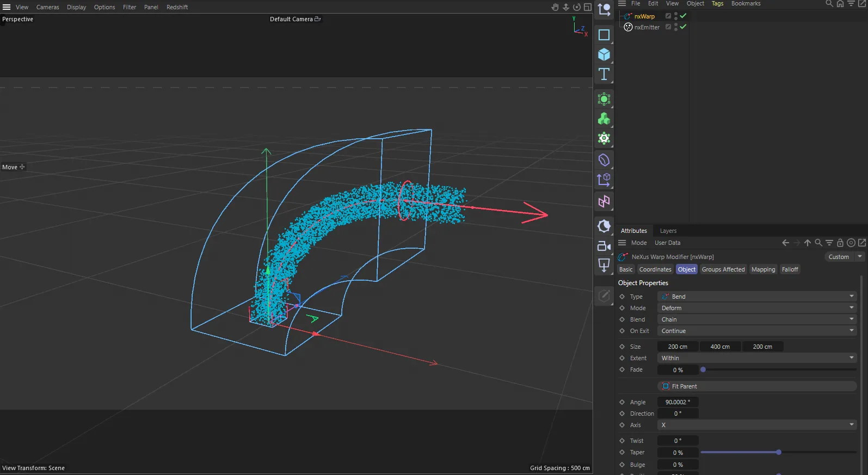Click the search icon in Object Manager
Viewport: 868px width, 475px height.
click(x=829, y=3)
